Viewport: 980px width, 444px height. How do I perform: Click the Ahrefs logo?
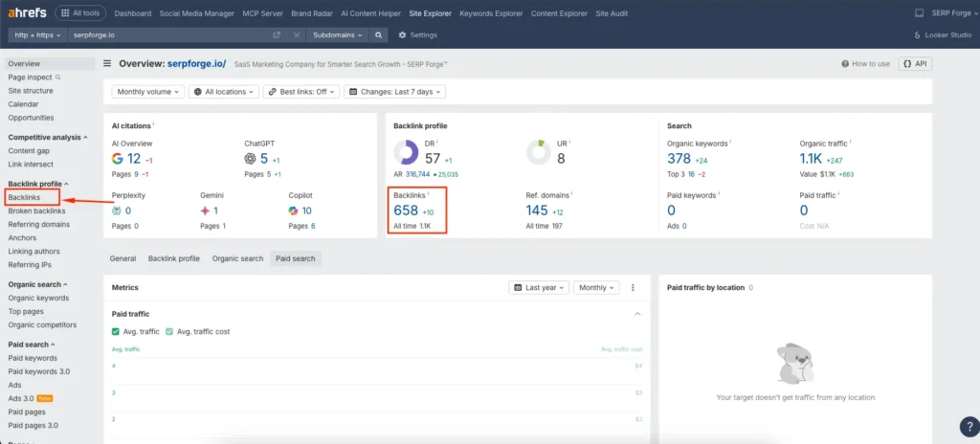point(26,13)
